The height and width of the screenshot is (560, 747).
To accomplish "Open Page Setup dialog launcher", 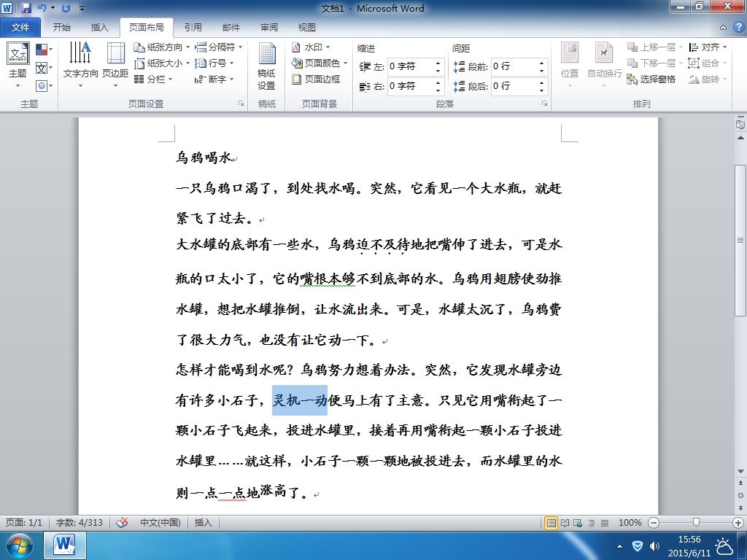I will click(x=241, y=104).
